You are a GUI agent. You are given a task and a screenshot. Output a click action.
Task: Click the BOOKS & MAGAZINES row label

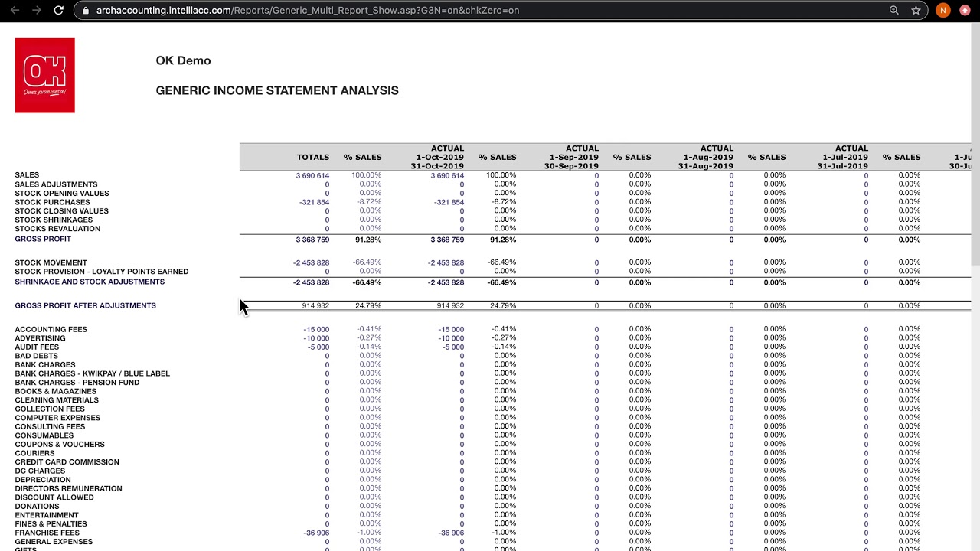coord(55,391)
